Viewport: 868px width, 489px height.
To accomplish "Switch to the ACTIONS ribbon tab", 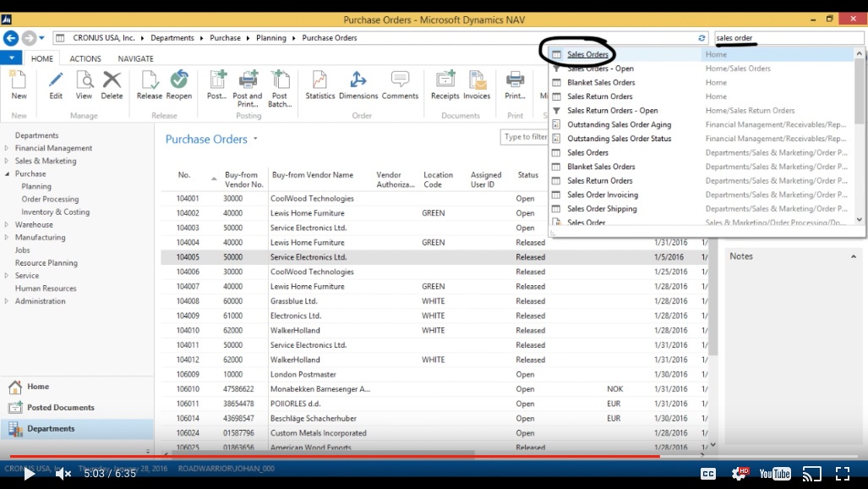I will click(85, 58).
